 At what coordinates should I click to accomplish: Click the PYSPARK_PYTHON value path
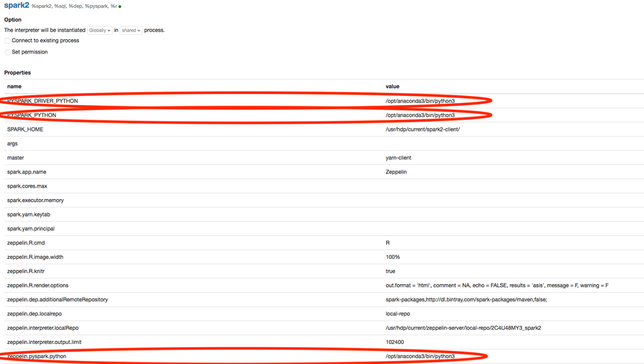pos(420,115)
